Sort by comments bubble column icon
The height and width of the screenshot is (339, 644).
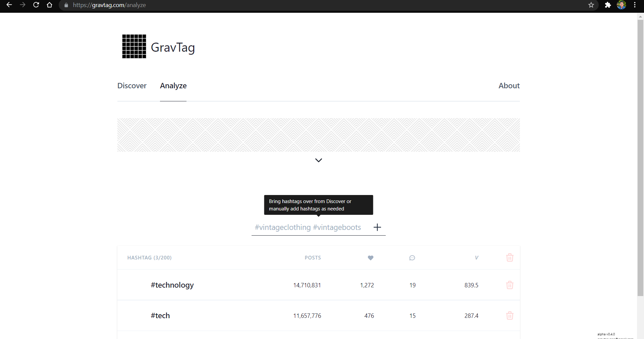click(x=412, y=258)
